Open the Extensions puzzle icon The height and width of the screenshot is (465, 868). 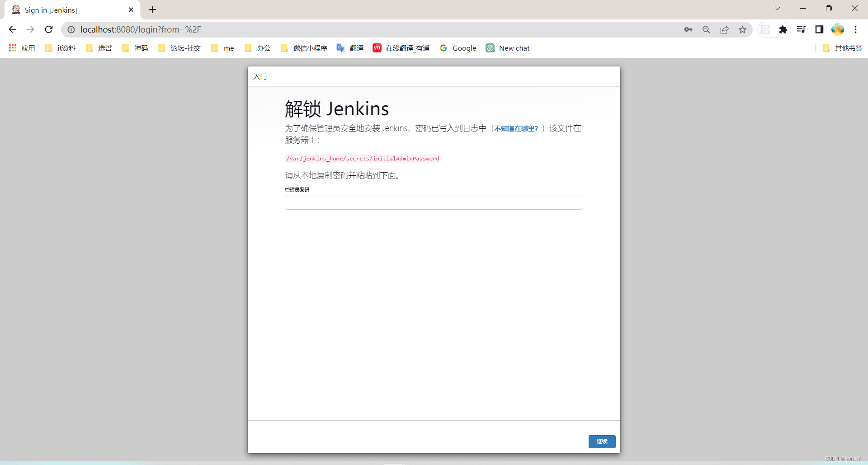783,29
